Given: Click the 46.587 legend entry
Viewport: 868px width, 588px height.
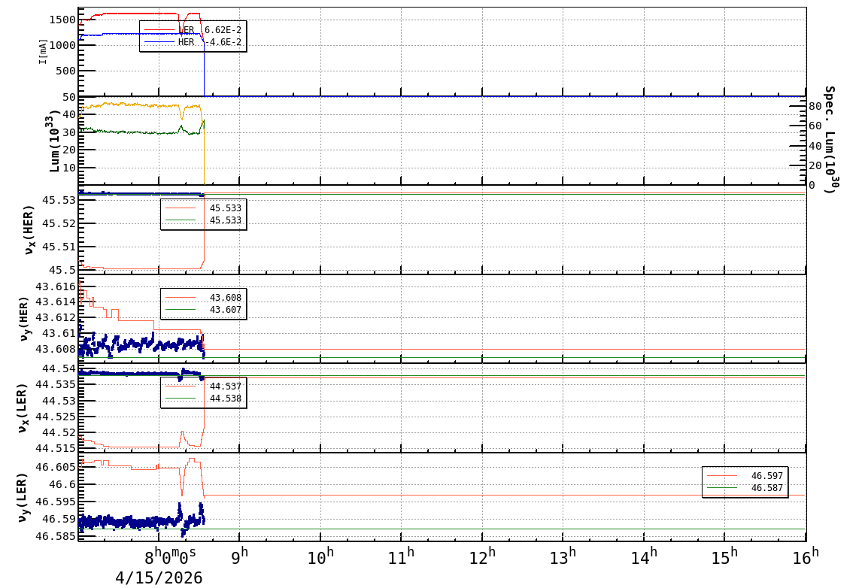Looking at the screenshot, I should 766,488.
